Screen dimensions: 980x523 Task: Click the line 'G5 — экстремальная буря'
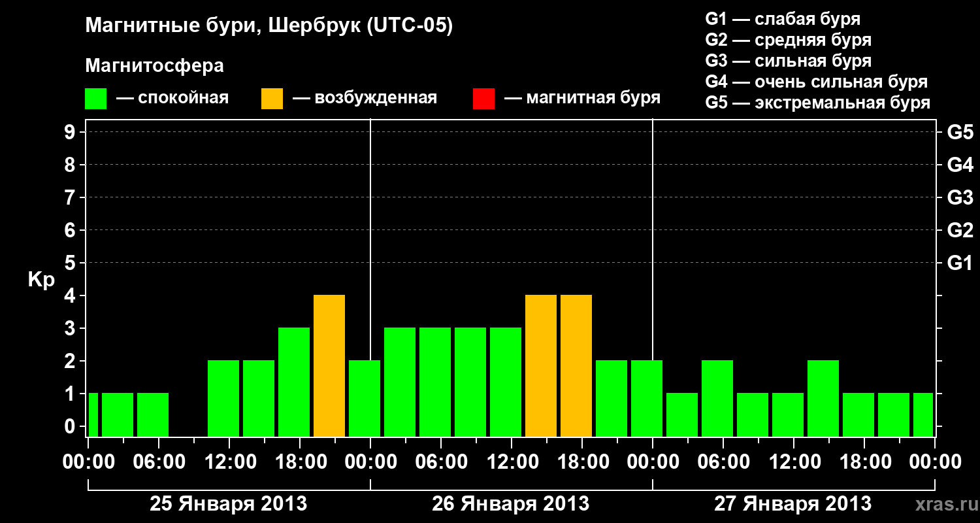pyautogui.click(x=818, y=103)
